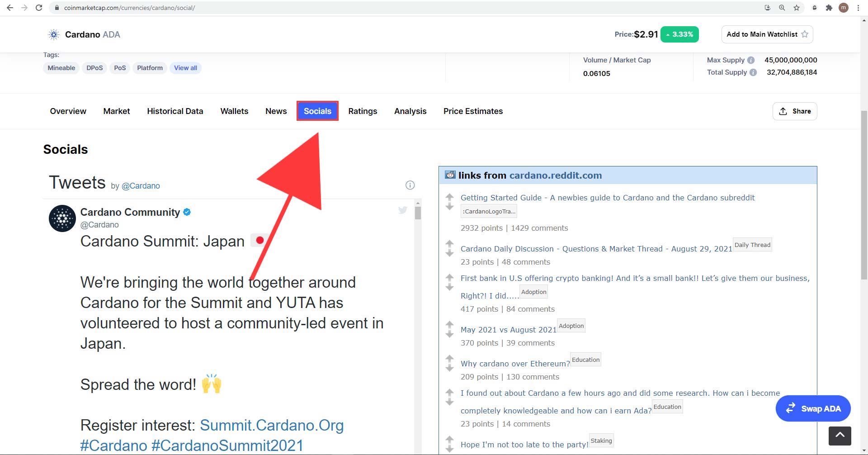Screen dimensions: 868x455
Task: Open Hope I'm not too late post
Action: pos(524,445)
